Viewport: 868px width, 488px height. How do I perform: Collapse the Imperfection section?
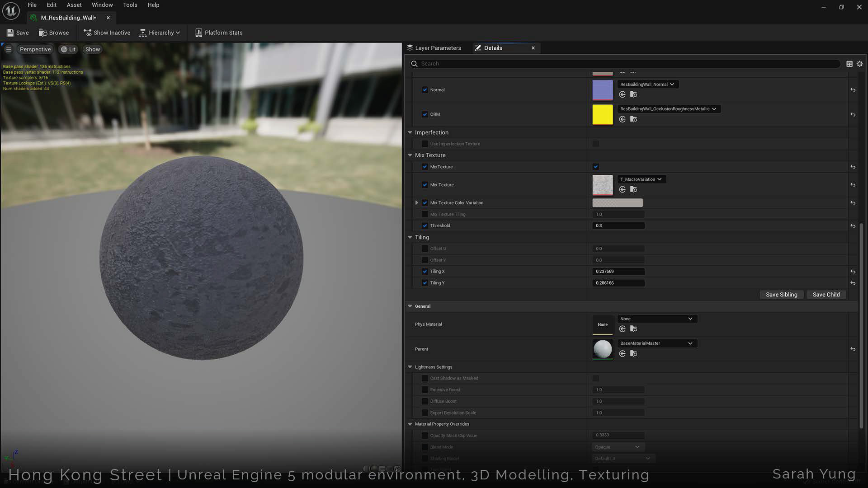[410, 132]
